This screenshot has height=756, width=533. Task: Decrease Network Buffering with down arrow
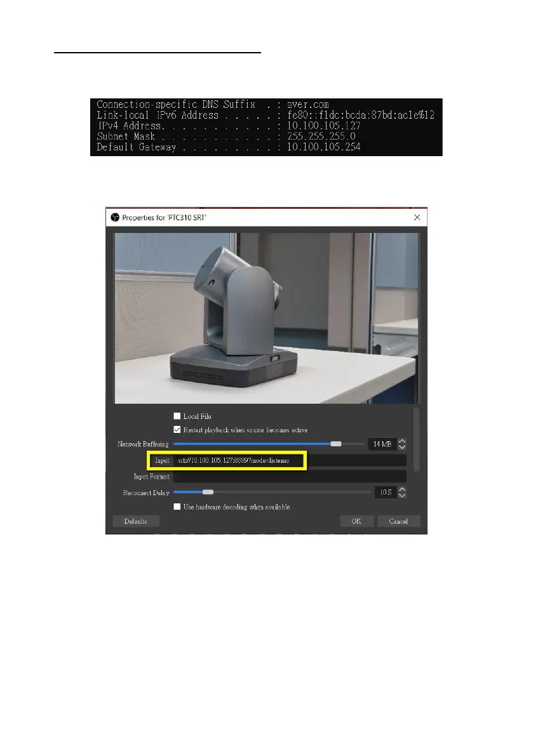(401, 448)
